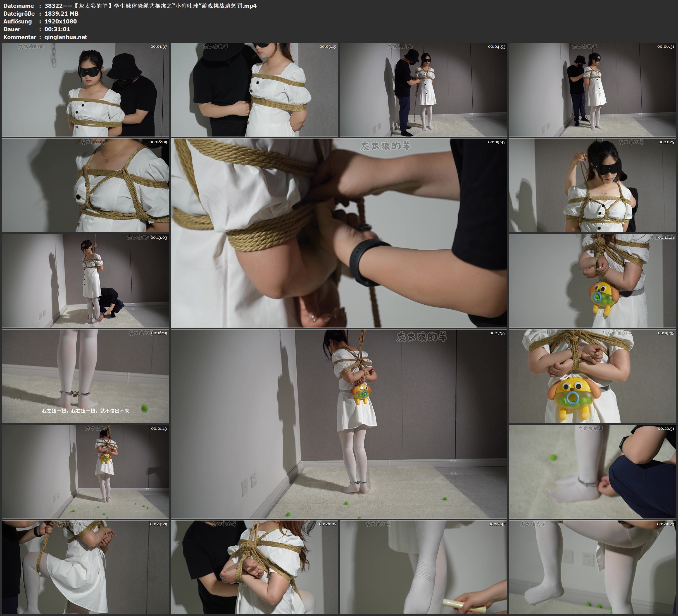Click the thumbnail timestamped 00:21:13
Image resolution: width=678 pixels, height=616 pixels.
85,472
